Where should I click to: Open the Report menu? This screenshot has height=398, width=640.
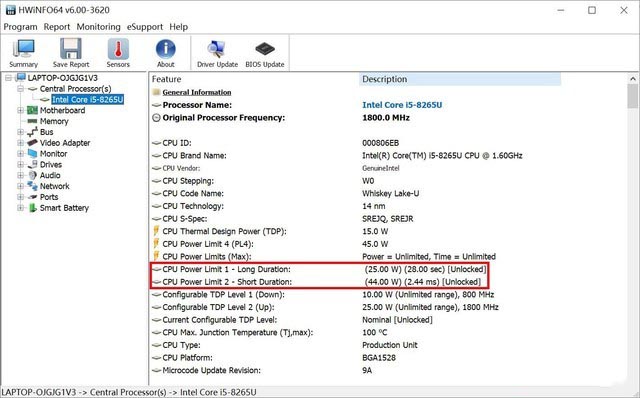tap(57, 27)
